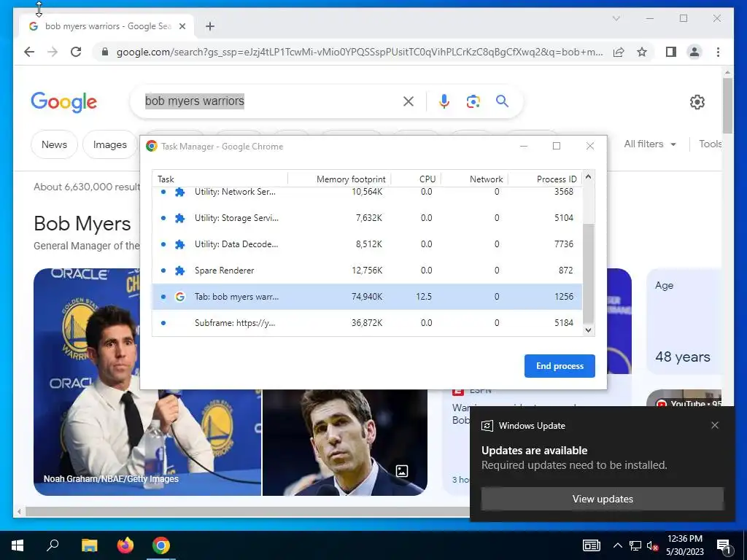Click the muted volume tray icon
The image size is (747, 560).
(653, 545)
